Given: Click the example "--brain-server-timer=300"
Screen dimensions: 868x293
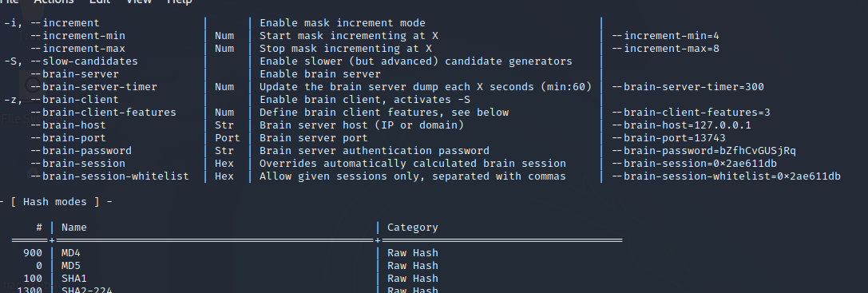Looking at the screenshot, I should point(688,87).
